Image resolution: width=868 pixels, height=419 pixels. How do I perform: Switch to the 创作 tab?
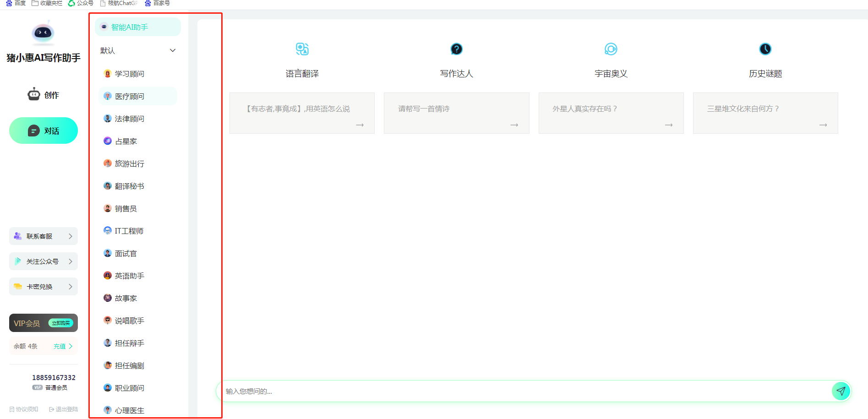click(x=44, y=95)
